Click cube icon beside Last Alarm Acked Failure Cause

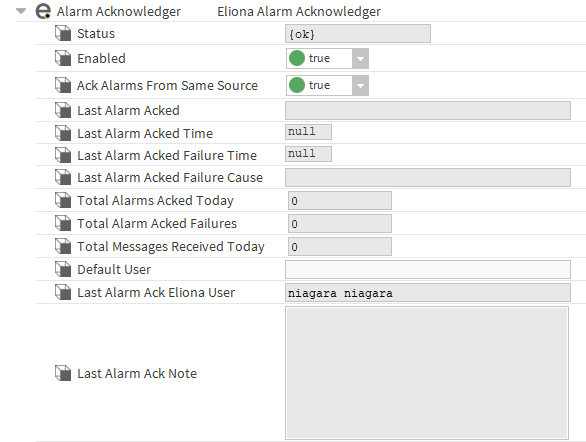point(63,177)
